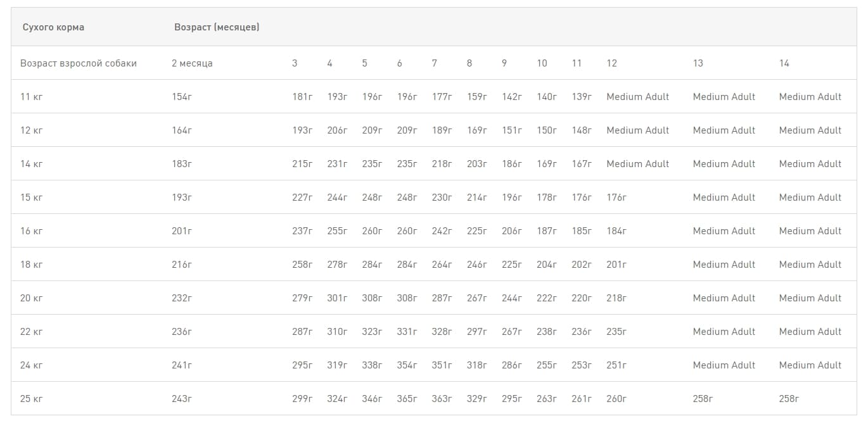Click the 154г value in 11 кг row

(x=182, y=97)
